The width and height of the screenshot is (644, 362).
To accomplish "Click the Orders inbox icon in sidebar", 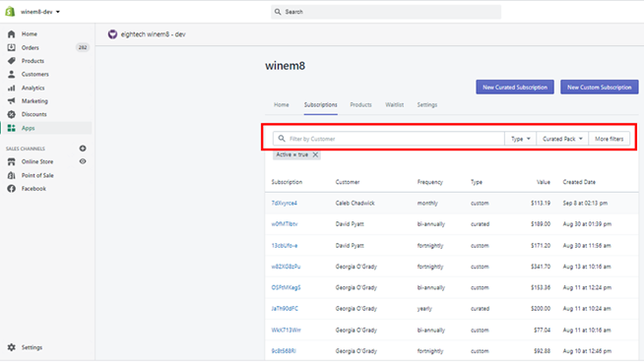I will tap(12, 47).
